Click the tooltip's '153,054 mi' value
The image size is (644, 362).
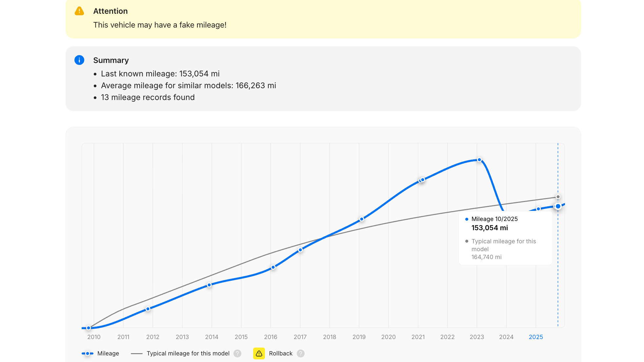[x=490, y=228]
